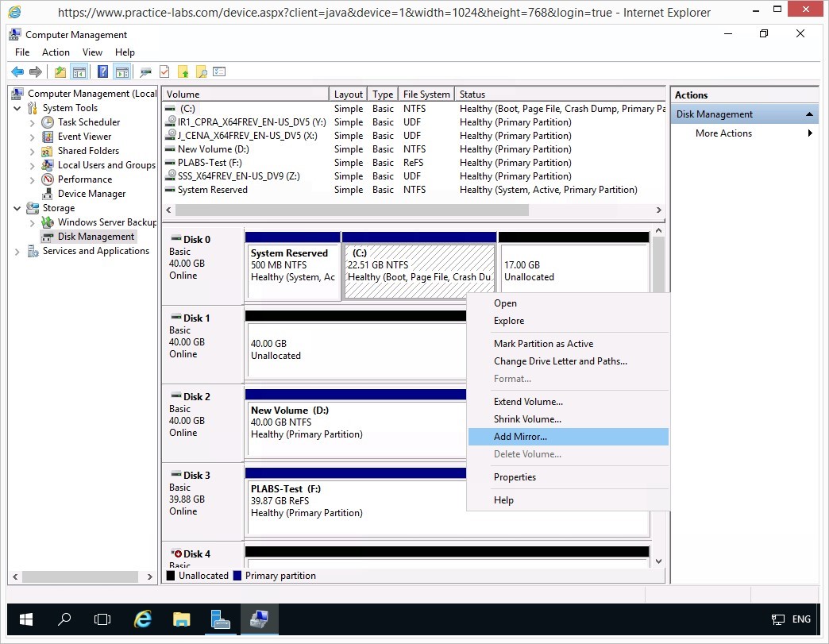829x644 pixels.
Task: Open Help via blue question mark icon
Action: [x=102, y=71]
